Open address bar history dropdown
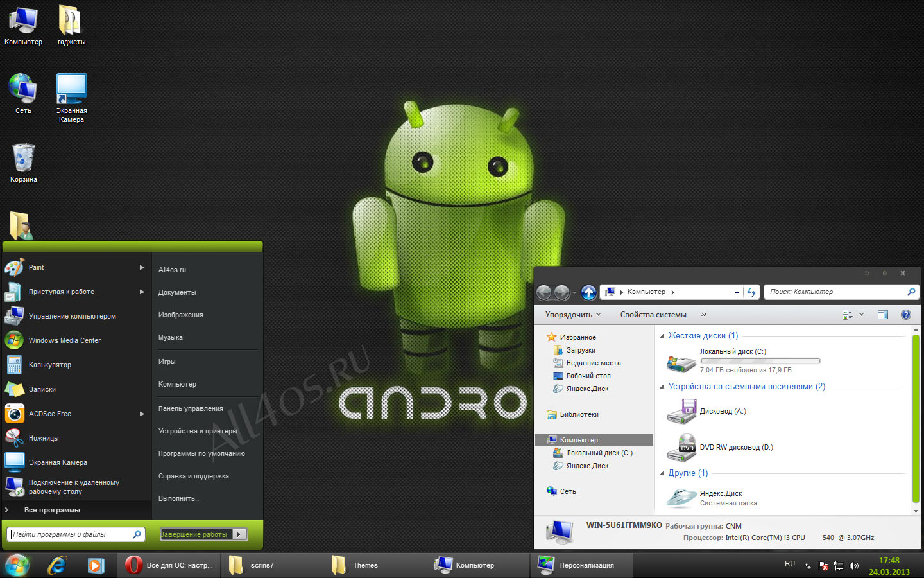924x578 pixels. [737, 292]
